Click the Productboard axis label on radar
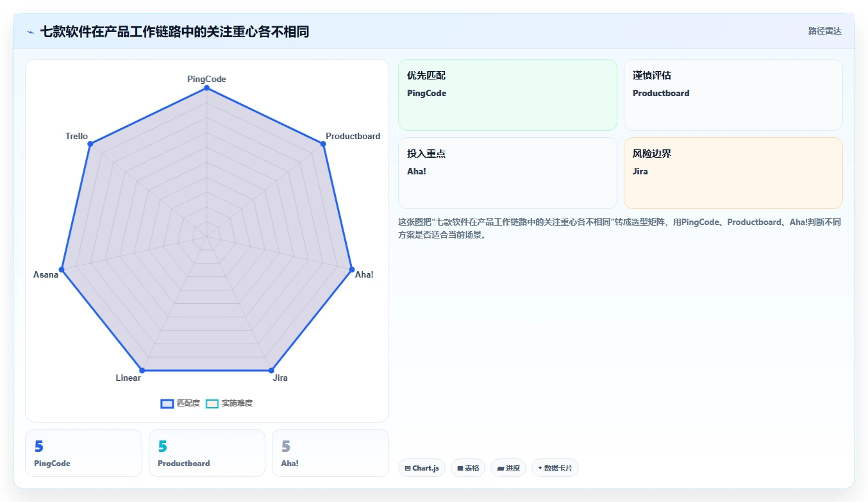 click(x=353, y=136)
